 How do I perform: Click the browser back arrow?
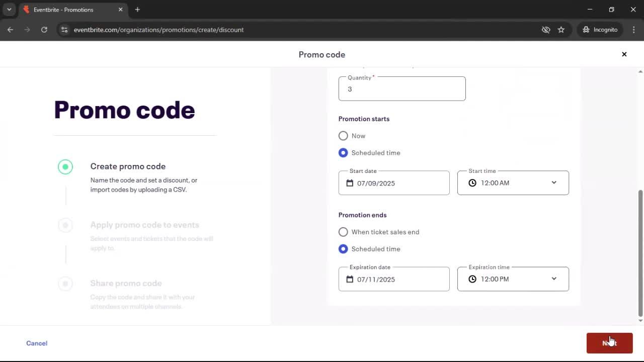[10, 30]
